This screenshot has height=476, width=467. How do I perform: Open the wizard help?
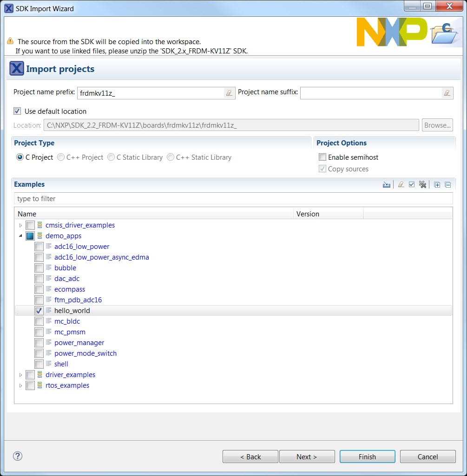(18, 456)
